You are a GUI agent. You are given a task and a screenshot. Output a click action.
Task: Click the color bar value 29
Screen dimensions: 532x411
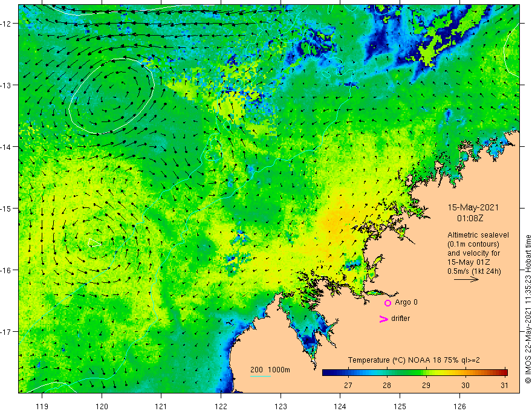(426, 386)
